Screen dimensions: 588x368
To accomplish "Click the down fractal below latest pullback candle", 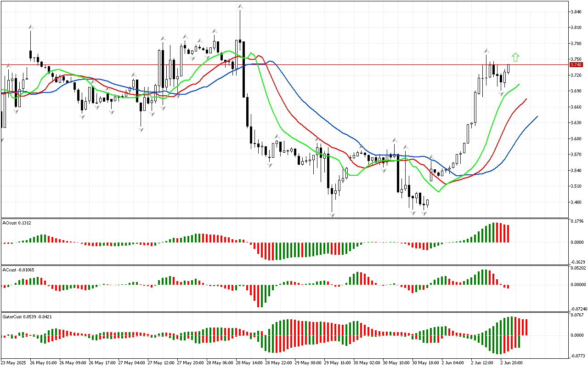I will pos(501,94).
